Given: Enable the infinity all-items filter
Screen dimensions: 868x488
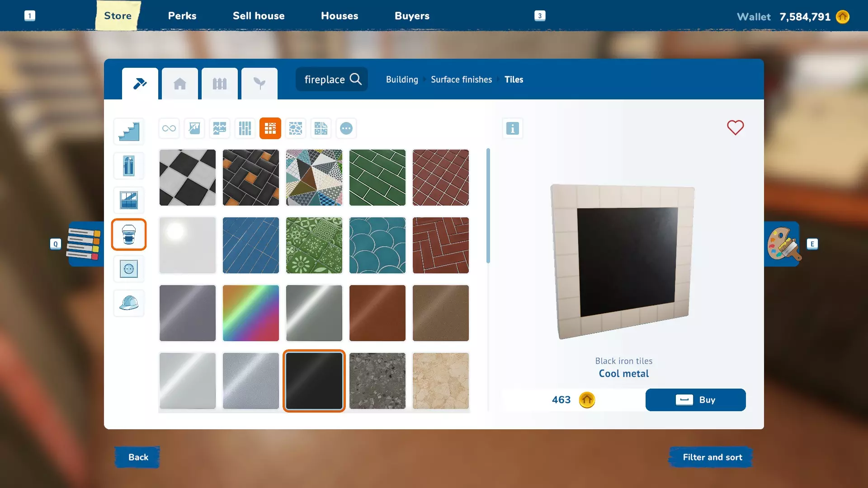Looking at the screenshot, I should (169, 128).
